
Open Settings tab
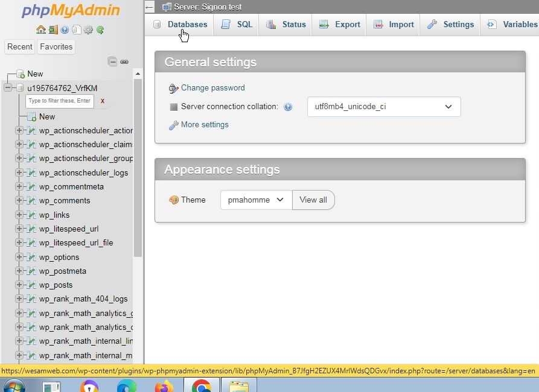[x=451, y=24]
